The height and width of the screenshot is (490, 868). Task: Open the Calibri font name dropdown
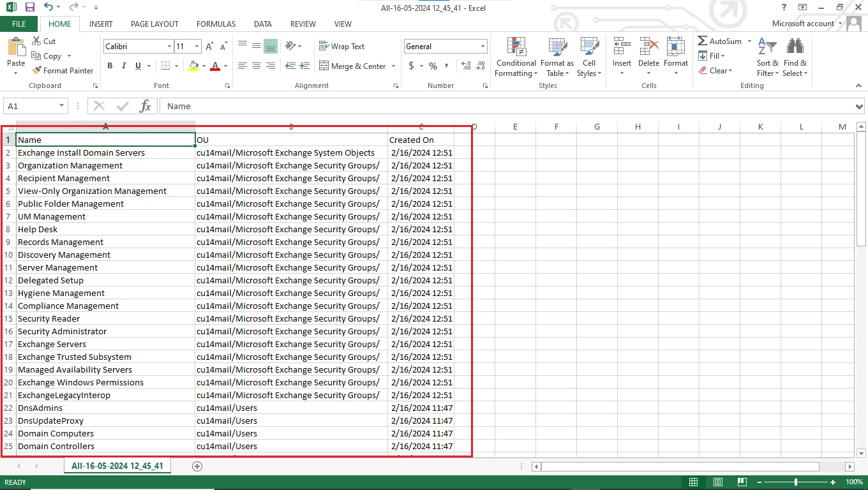pyautogui.click(x=169, y=47)
